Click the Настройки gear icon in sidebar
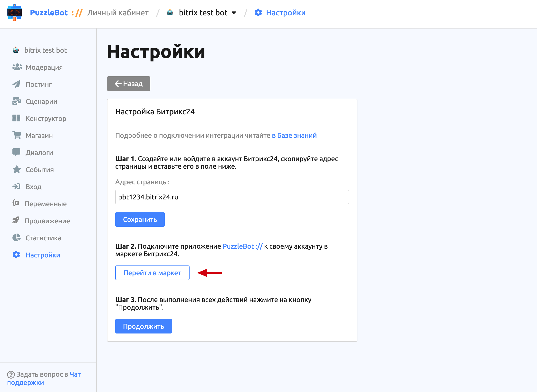Screen dimensions: 537x392 [x=16, y=255]
